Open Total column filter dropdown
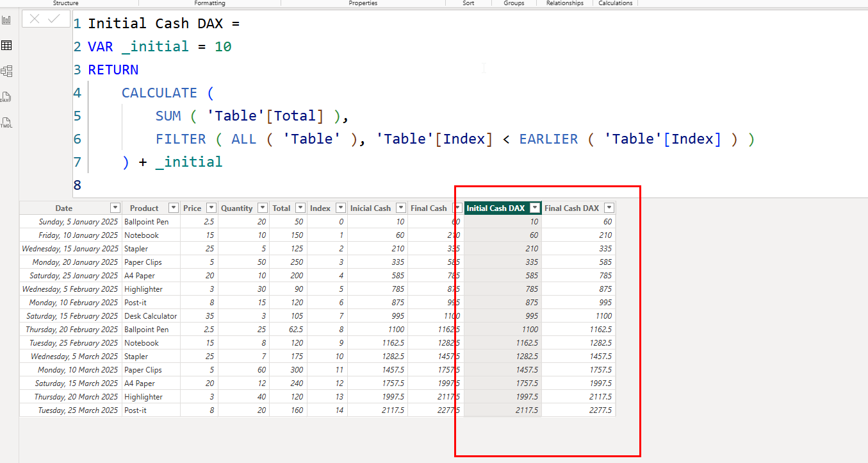 point(300,208)
